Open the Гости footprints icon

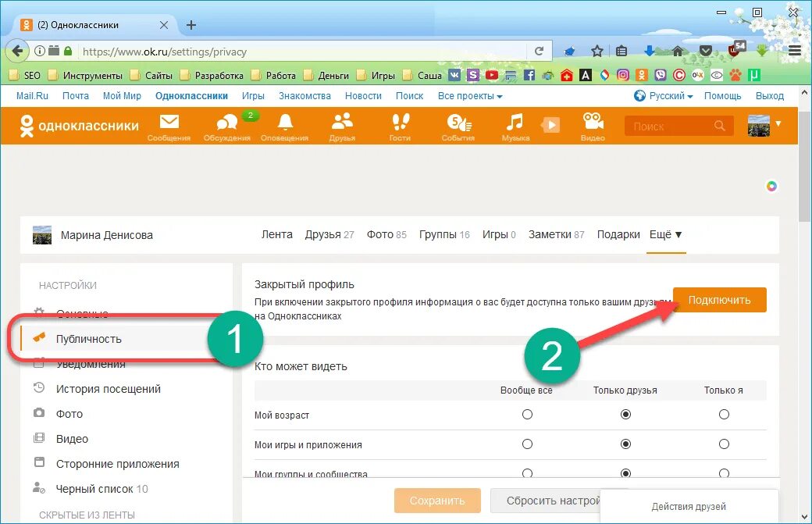[x=400, y=122]
